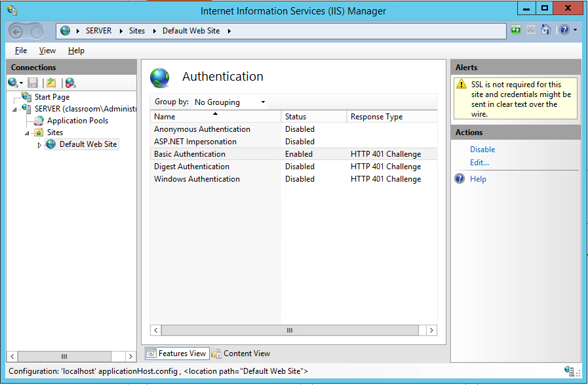Viewport: 588px width, 385px height.
Task: Expand the Default Web Site node
Action: pyautogui.click(x=39, y=145)
